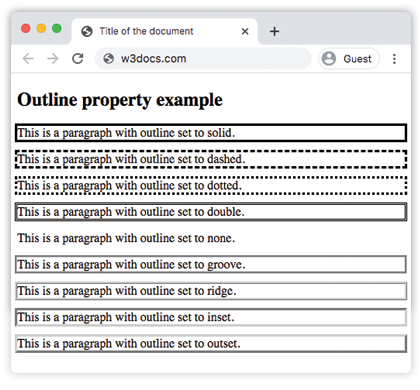Close the 'Title of the document' tab
Screen dimensions: 420x390
click(245, 31)
